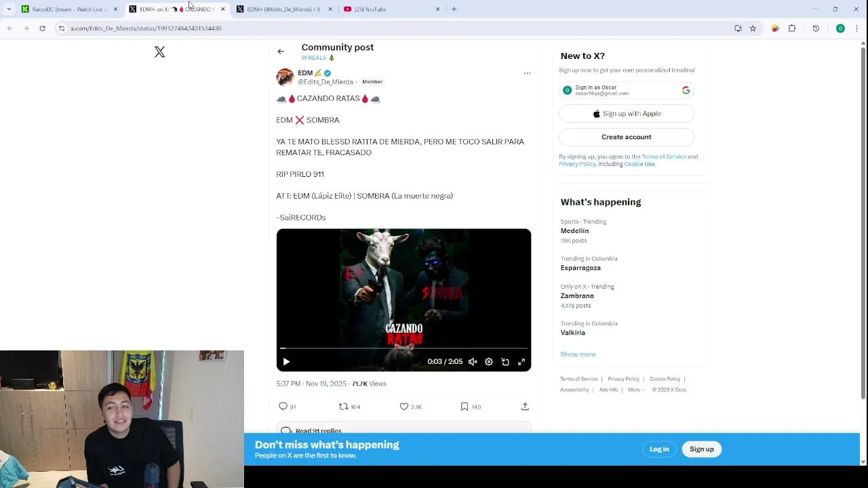This screenshot has width=868, height=488.
Task: Toggle picture-in-picture on the video
Action: (505, 362)
